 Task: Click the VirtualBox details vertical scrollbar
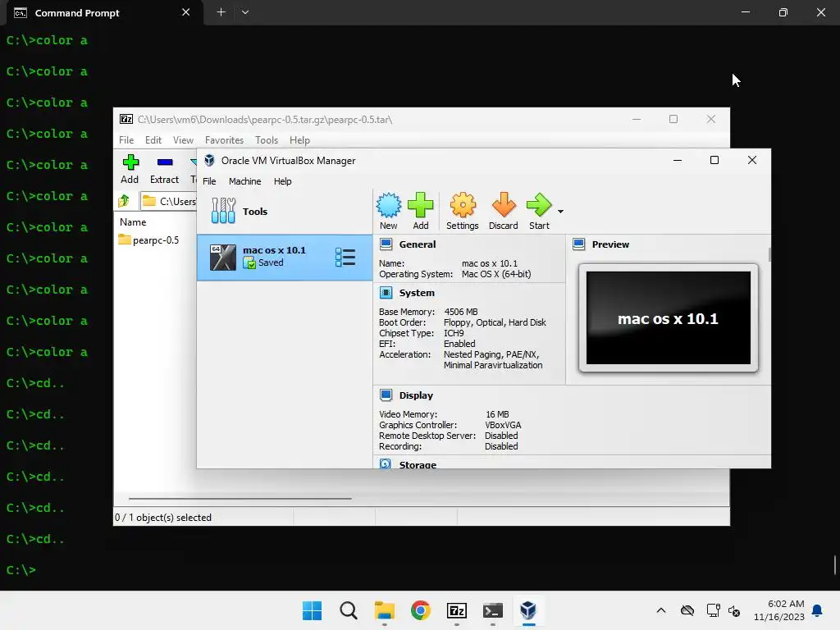tap(769, 255)
